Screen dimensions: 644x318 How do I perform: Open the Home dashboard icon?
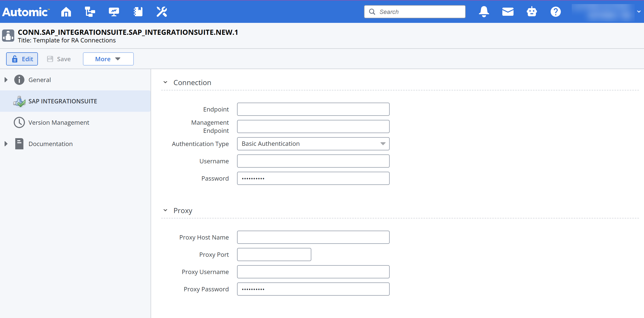66,12
